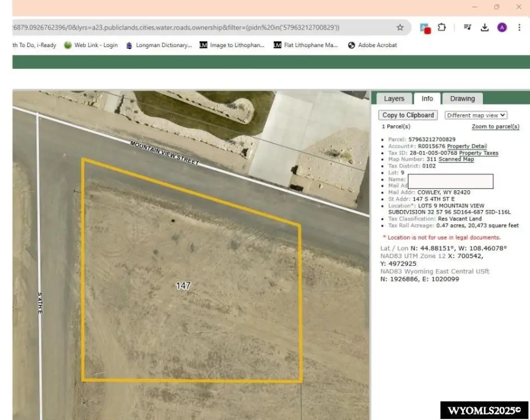Screen dimensions: 530x420
Task: Open the Longman Dictionary bookmark
Action: [x=159, y=45]
